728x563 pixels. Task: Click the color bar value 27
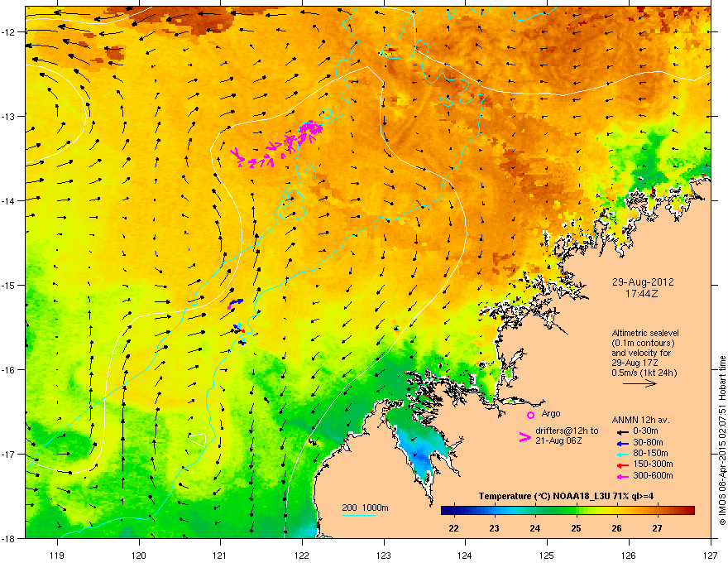click(x=657, y=528)
